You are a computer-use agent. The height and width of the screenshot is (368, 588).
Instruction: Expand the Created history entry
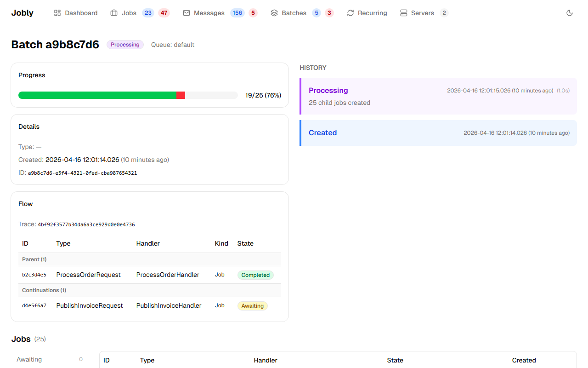(x=438, y=133)
